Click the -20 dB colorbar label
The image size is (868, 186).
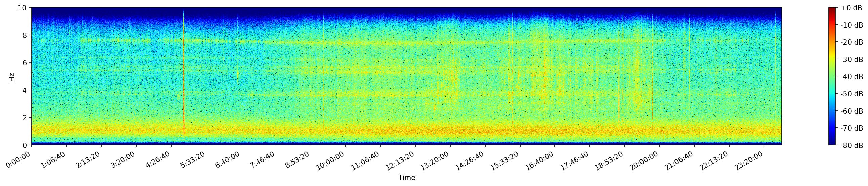851,42
